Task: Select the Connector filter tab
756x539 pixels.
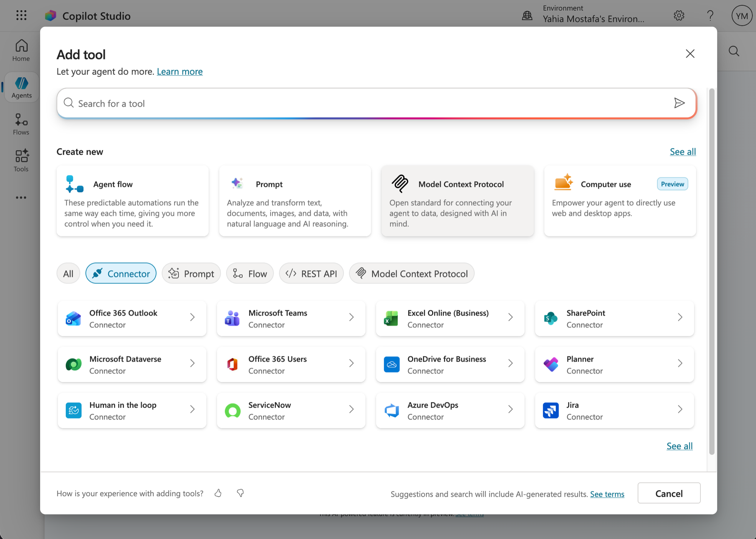Action: click(x=121, y=273)
